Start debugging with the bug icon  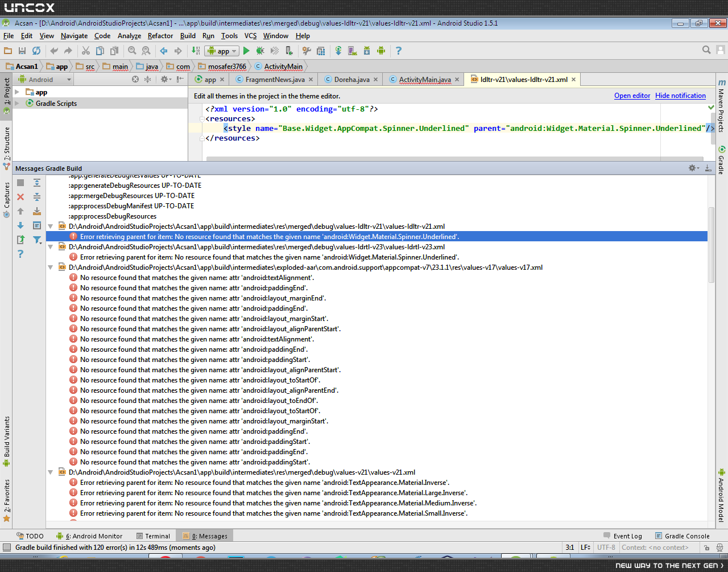pyautogui.click(x=260, y=51)
